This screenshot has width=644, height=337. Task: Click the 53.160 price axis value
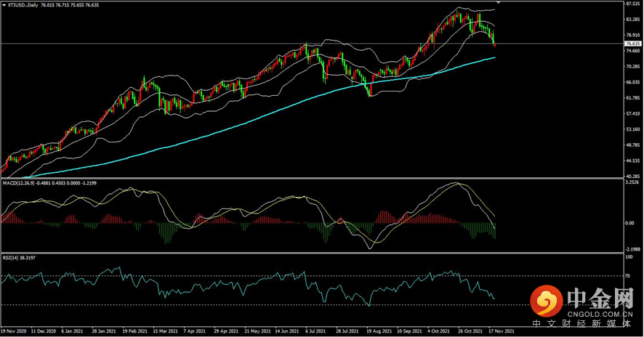click(633, 129)
